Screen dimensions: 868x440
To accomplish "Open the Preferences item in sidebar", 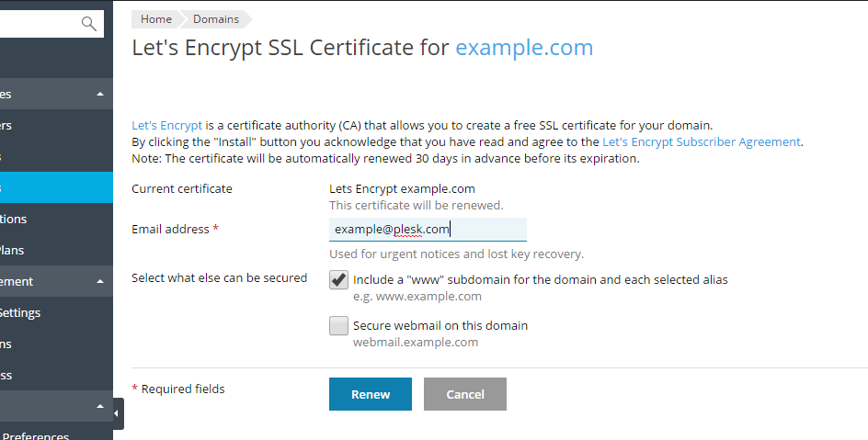I will click(x=35, y=435).
